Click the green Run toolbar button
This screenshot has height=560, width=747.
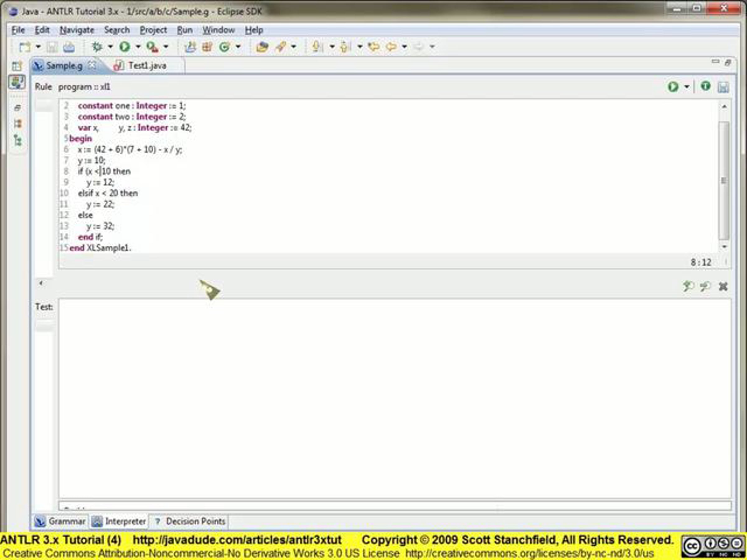click(125, 47)
